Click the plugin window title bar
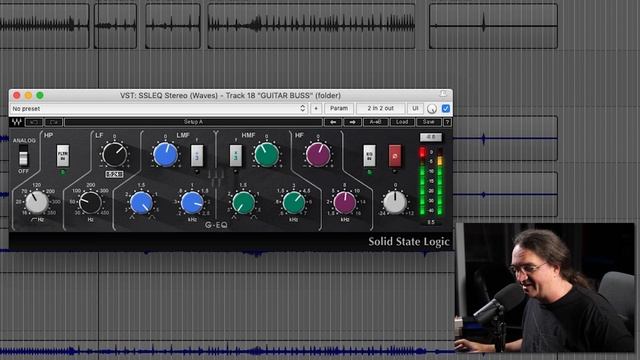The width and height of the screenshot is (640, 360). pyautogui.click(x=231, y=96)
